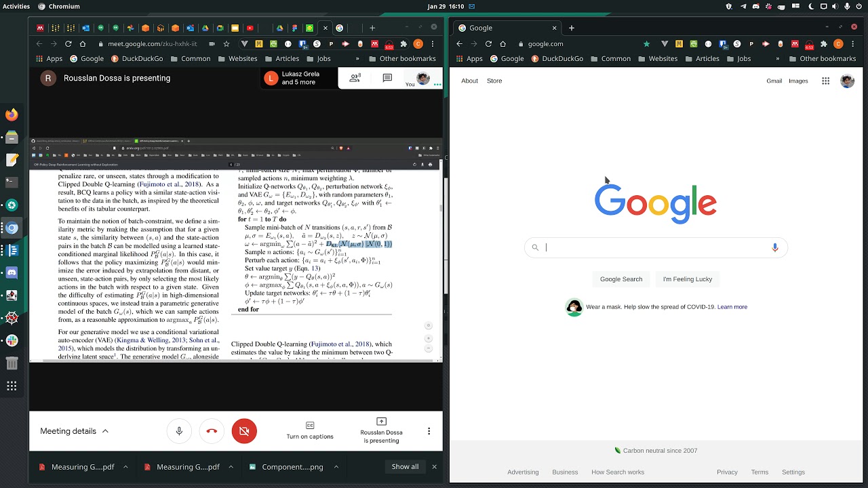Launch Firefox from the dock
Viewport: 868px width, 488px height.
tap(12, 115)
